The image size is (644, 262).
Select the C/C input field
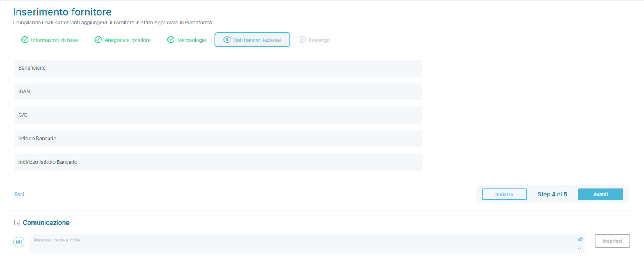click(219, 115)
